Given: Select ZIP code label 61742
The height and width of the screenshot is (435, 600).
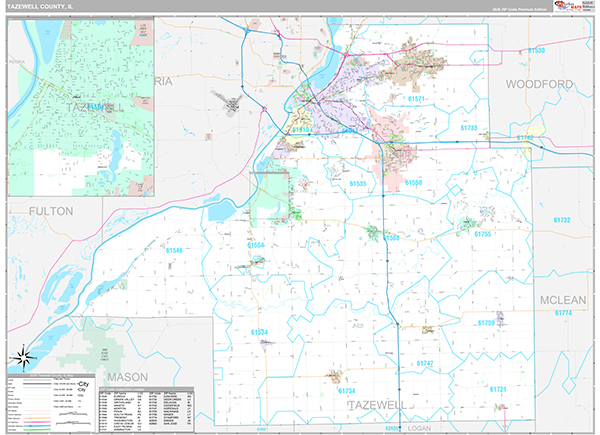Looking at the screenshot, I should [525, 137].
